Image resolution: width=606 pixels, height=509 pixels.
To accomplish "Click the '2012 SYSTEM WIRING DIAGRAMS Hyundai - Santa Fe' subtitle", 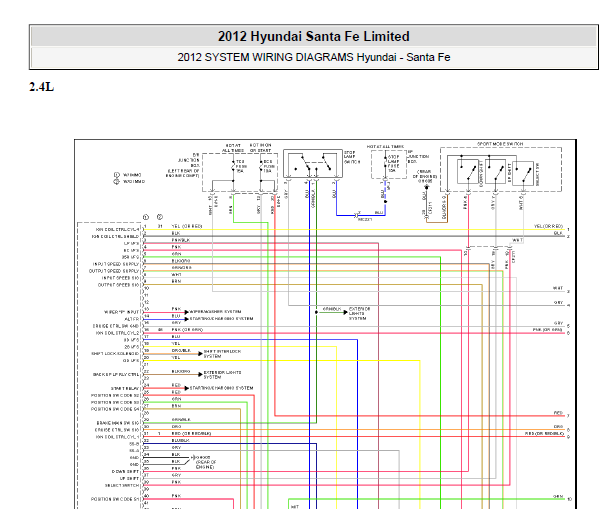I will coord(313,57).
